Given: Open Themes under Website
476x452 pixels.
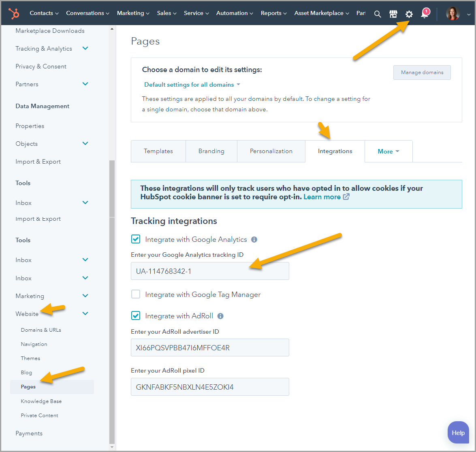Looking at the screenshot, I should pos(30,358).
